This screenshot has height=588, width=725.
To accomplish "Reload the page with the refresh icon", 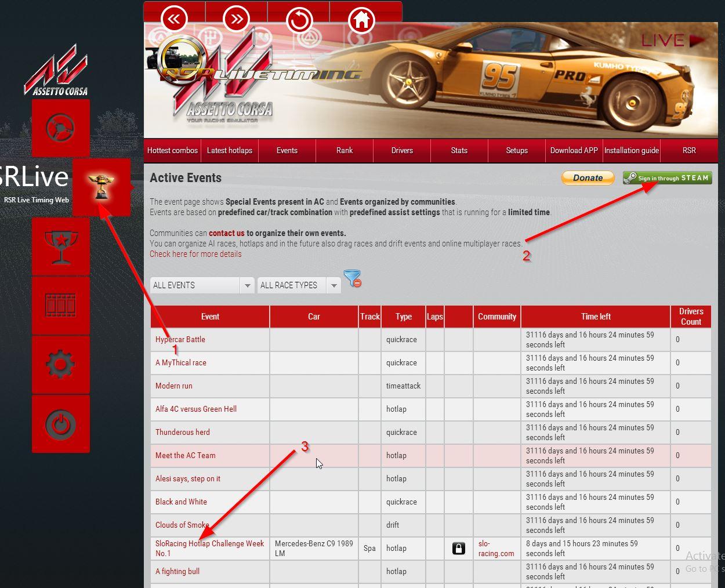I will [299, 20].
